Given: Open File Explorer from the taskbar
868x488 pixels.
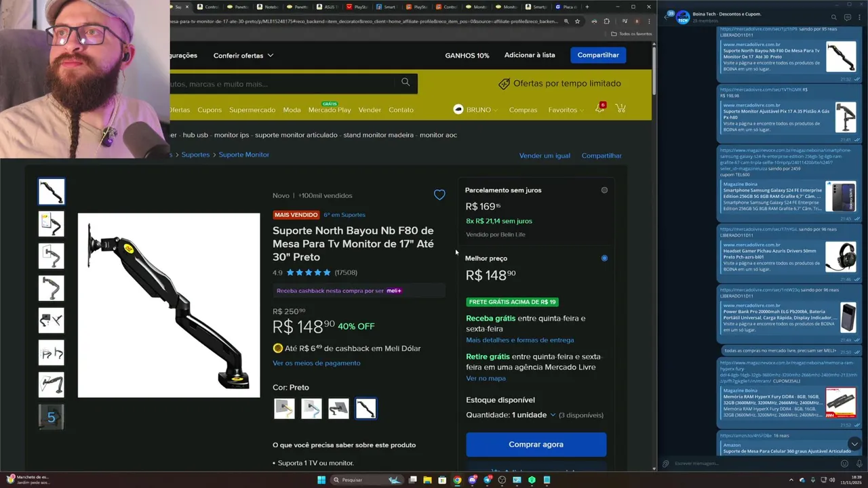Looking at the screenshot, I should click(x=427, y=480).
